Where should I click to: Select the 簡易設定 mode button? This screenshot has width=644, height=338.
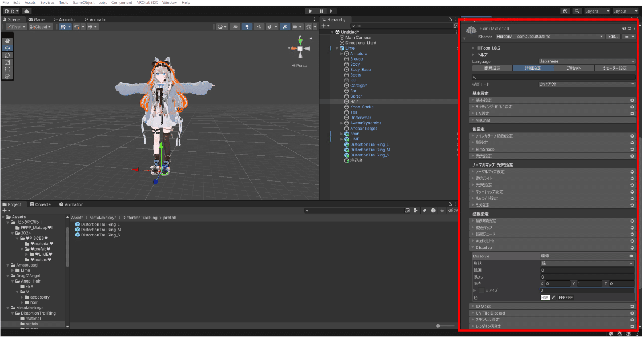pos(492,68)
